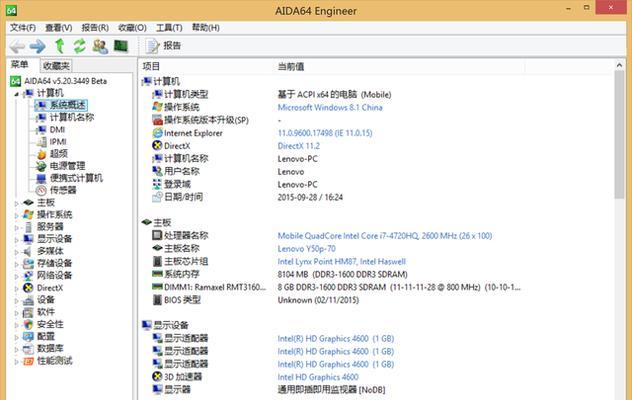Click the 数据库 database icon in tree
Image resolution: width=632 pixels, height=400 pixels.
(28, 349)
